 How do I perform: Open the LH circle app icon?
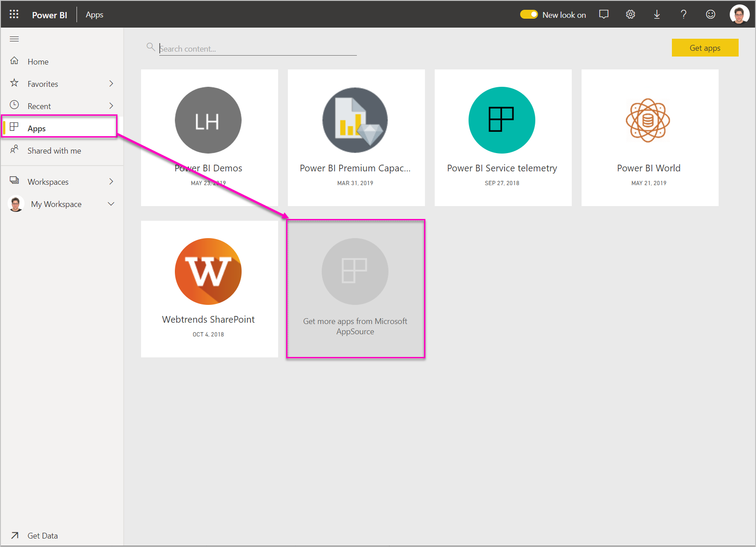(x=208, y=120)
